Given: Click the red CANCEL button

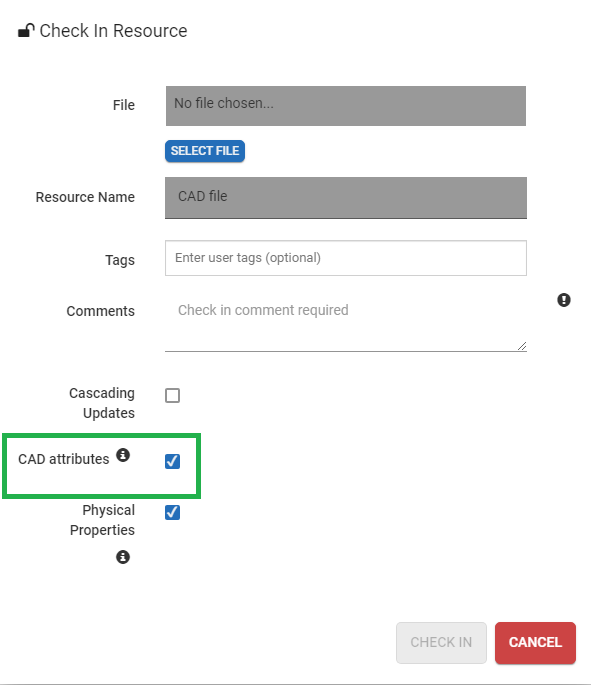Looking at the screenshot, I should coord(535,643).
